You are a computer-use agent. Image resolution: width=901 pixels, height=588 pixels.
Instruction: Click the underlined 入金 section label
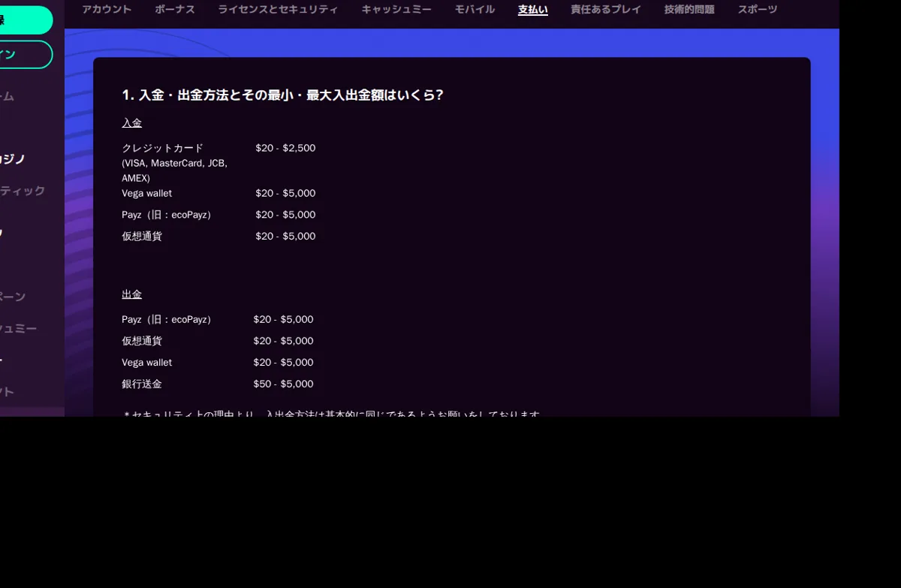pos(131,122)
